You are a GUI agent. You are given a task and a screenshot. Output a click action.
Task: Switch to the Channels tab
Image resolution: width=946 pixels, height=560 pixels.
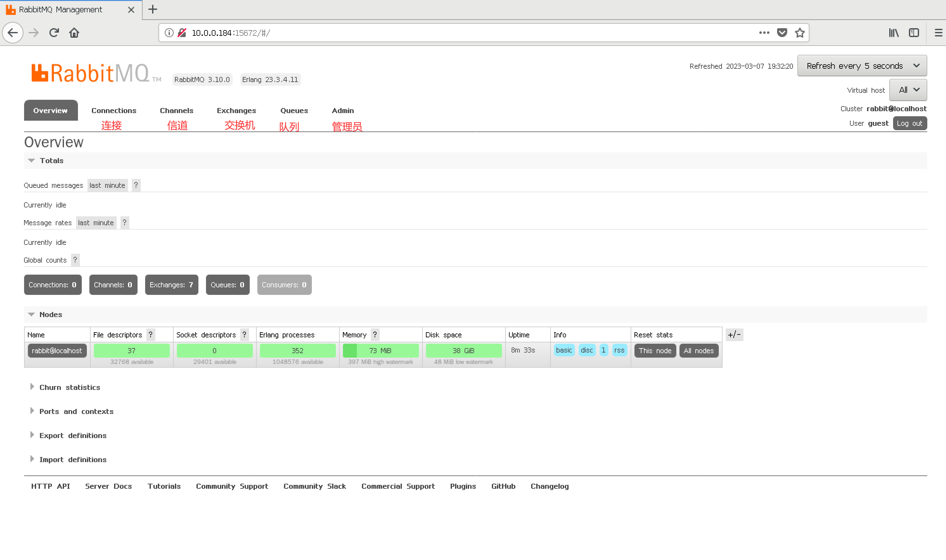[176, 111]
